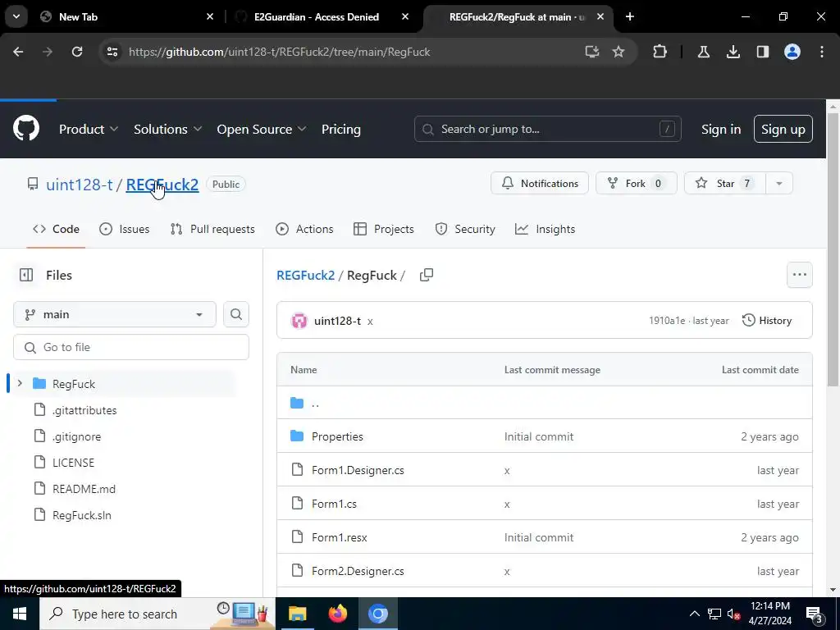Viewport: 840px width, 630px height.
Task: Click the Pricing link
Action: tap(341, 129)
